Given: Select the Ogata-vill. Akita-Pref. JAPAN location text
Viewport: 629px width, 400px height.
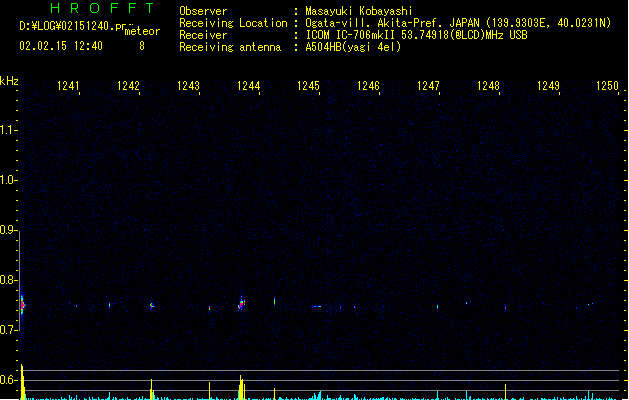Looking at the screenshot, I should (x=458, y=23).
